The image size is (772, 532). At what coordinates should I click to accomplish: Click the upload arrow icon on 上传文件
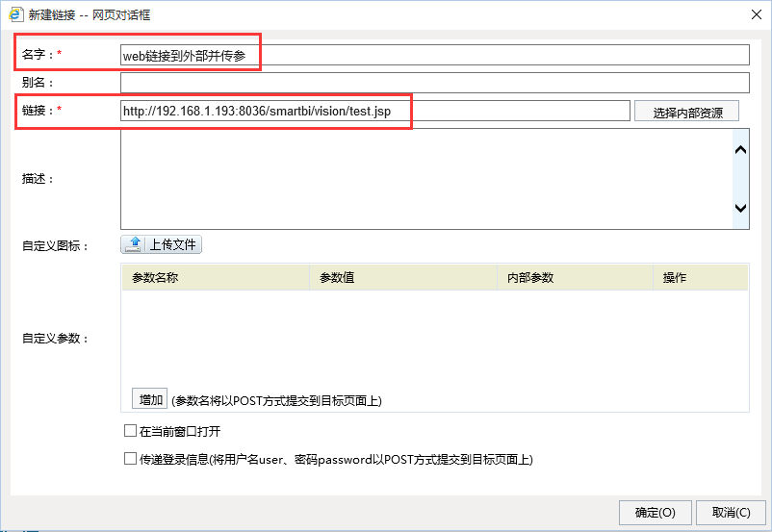click(x=134, y=244)
